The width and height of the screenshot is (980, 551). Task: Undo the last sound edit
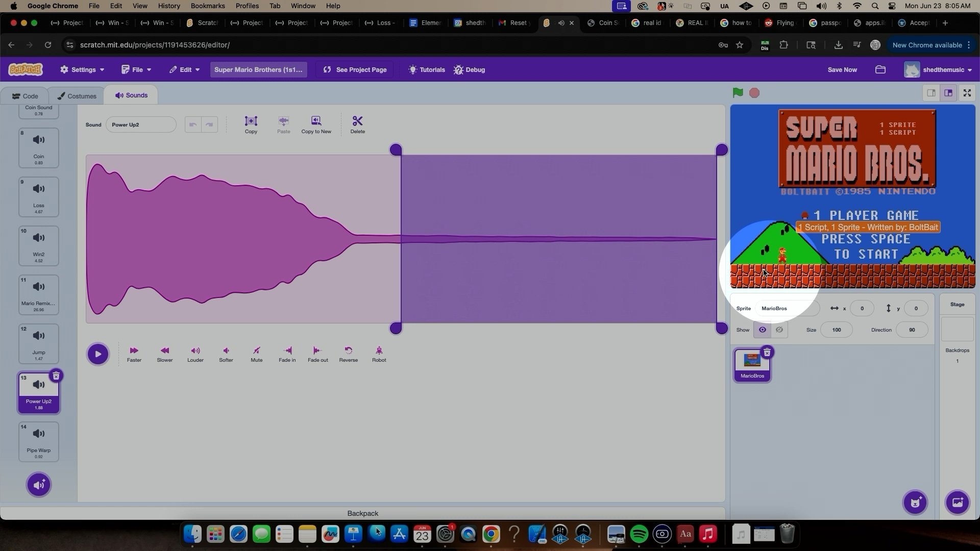point(193,124)
